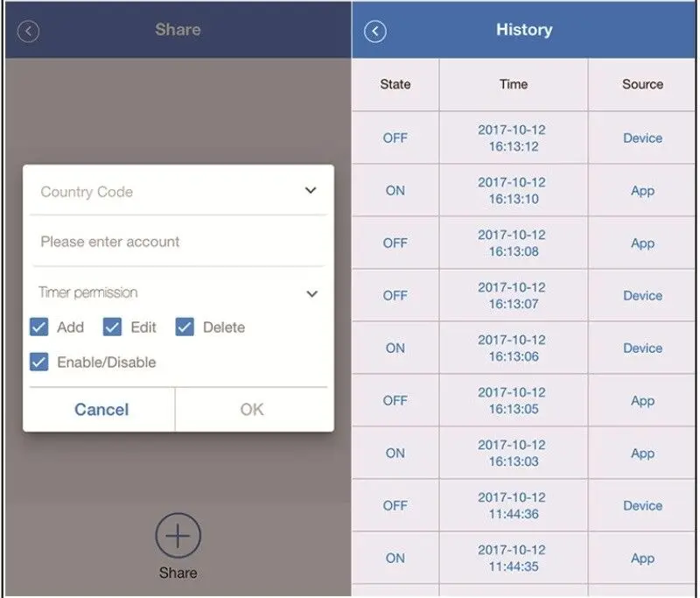
Task: Click ON state in the 16:13:10 row
Action: point(395,191)
